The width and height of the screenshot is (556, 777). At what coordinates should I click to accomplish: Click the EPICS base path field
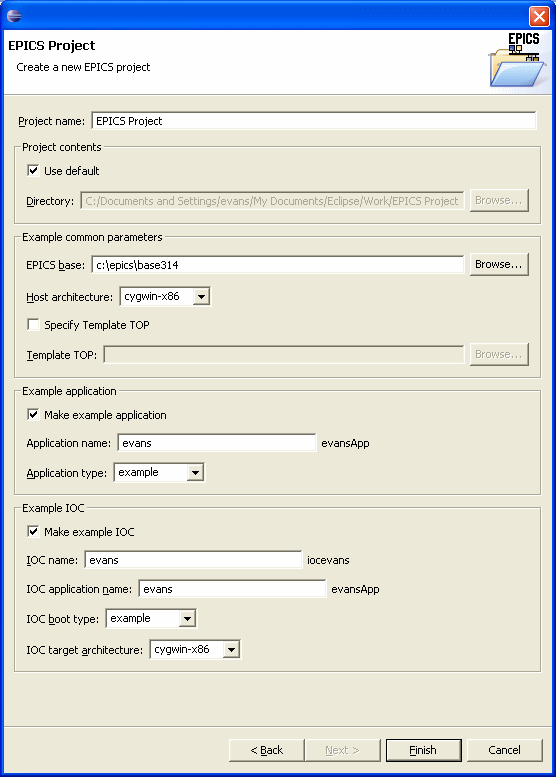[x=278, y=265]
